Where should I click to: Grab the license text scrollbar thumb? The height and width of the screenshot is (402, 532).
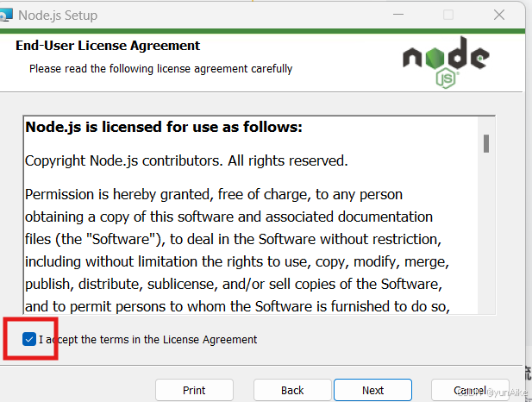pyautogui.click(x=486, y=143)
